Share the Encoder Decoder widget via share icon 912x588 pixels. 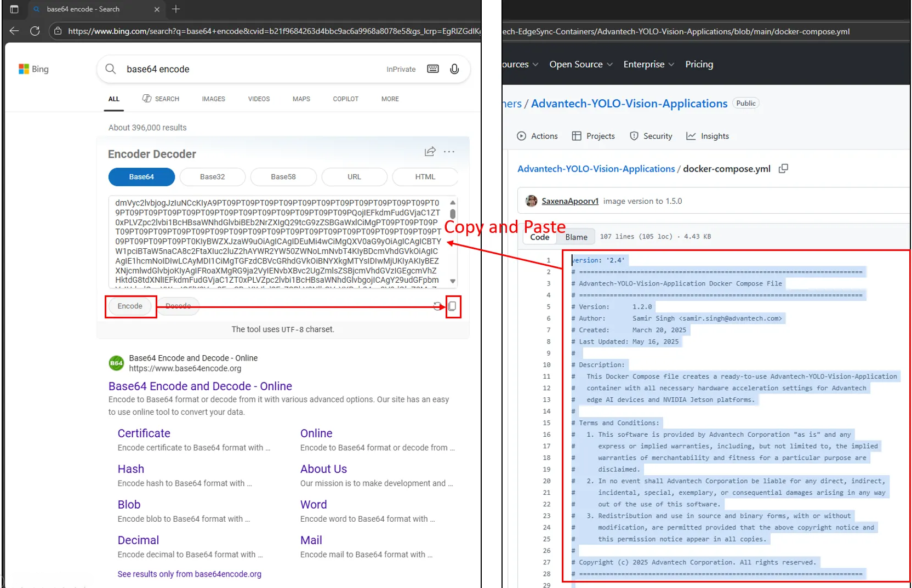coord(430,152)
